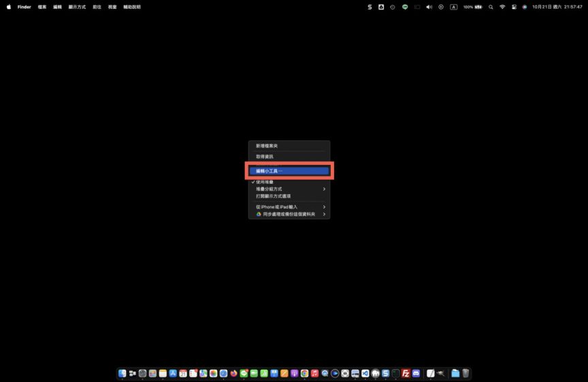Launch Google Chrome from the Dock

pos(304,373)
